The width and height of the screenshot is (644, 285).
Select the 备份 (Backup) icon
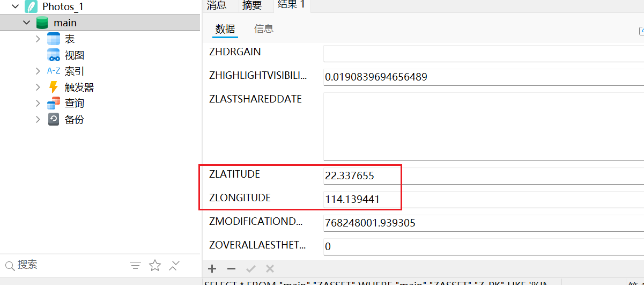(x=54, y=119)
